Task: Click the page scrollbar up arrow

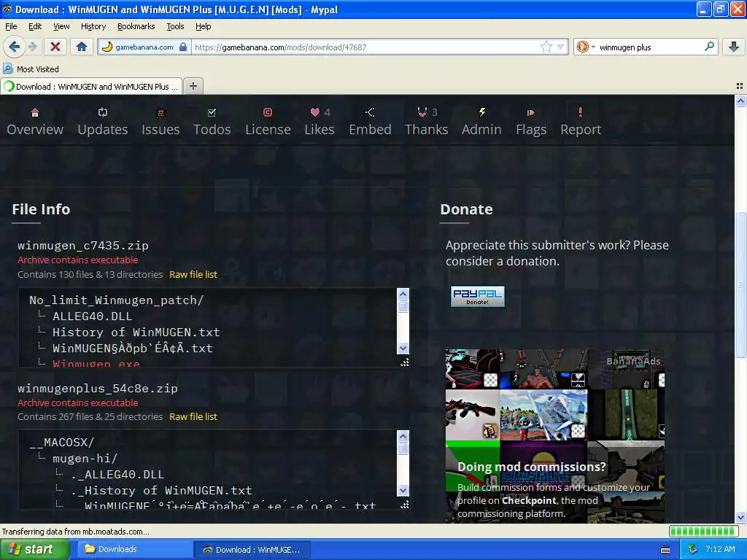Action: click(x=740, y=101)
